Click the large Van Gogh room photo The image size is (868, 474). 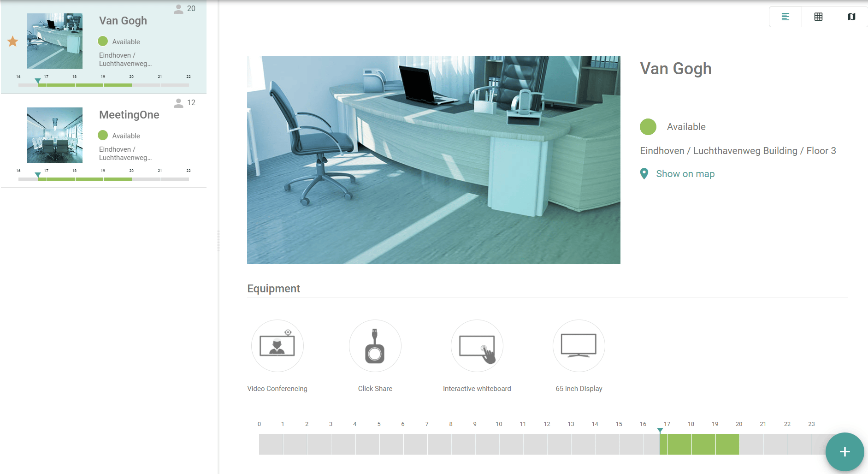click(433, 160)
